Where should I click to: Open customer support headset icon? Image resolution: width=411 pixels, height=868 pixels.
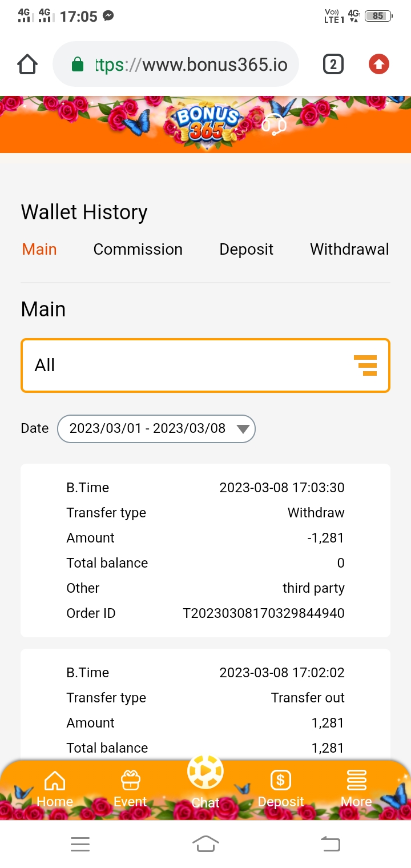274,124
